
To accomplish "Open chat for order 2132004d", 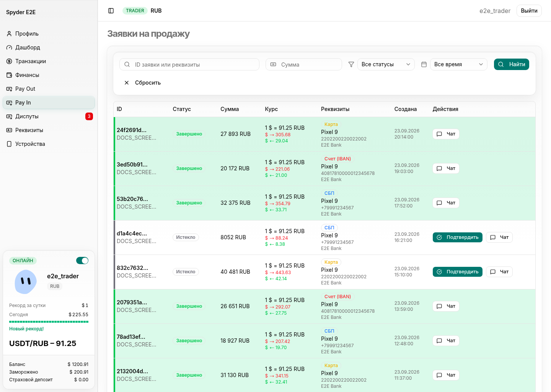I will click(x=446, y=375).
